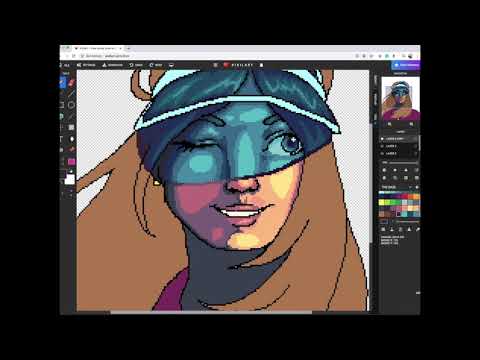Select the Text tool marked T
The image size is (480, 360).
(62, 139)
